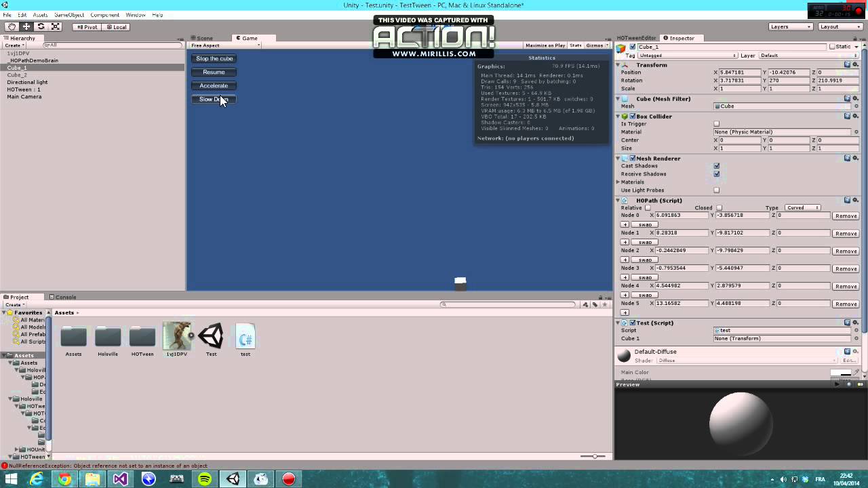Open Test script help book icon

click(848, 323)
